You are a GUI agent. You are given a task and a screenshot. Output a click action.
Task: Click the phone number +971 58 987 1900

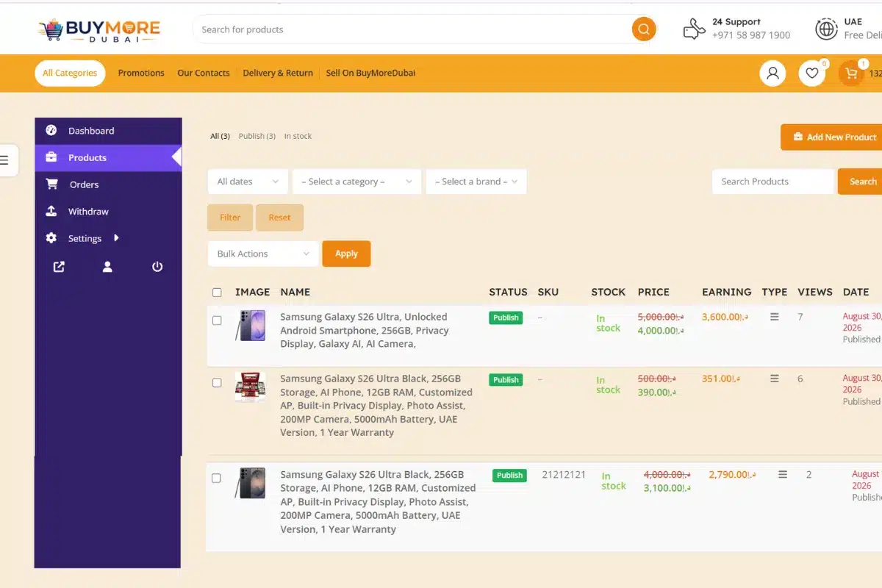751,35
